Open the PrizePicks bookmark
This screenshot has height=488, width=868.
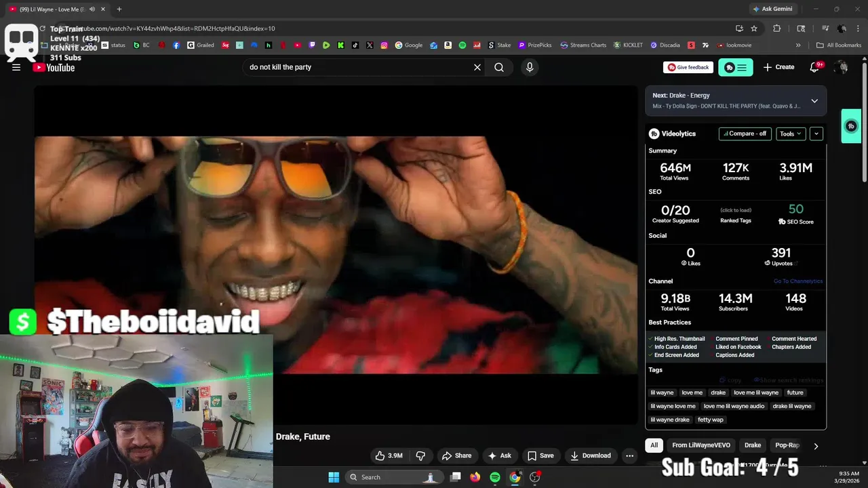[x=535, y=45]
